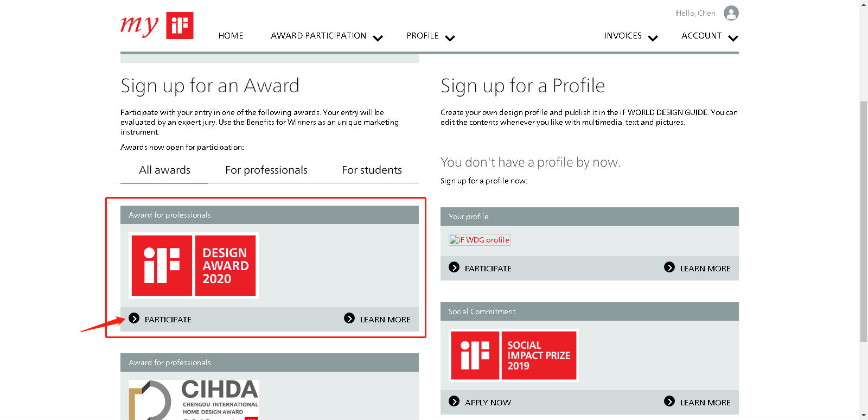Click the arrow icon beside design award LEARN MORE
The image size is (868, 420).
tap(349, 319)
